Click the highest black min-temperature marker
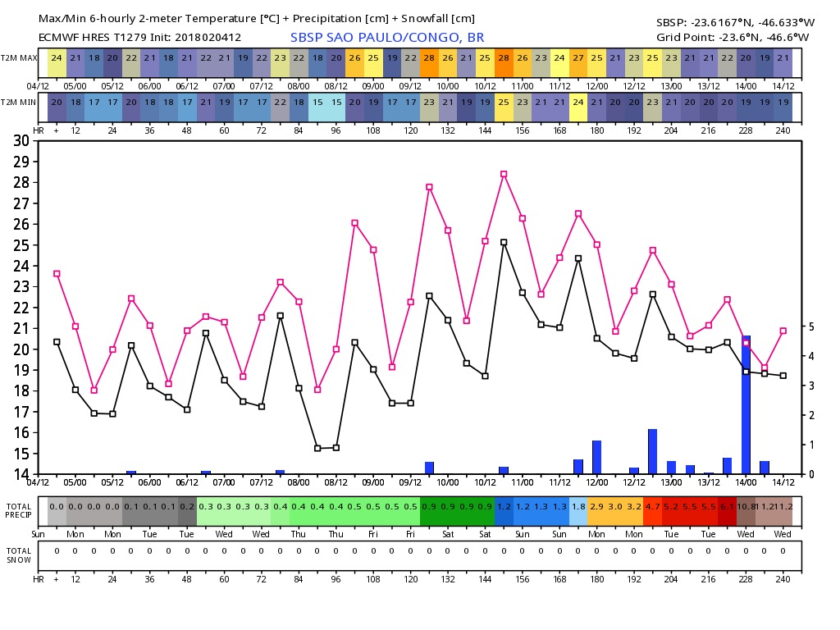Screen dimensions: 840x630 pyautogui.click(x=504, y=243)
